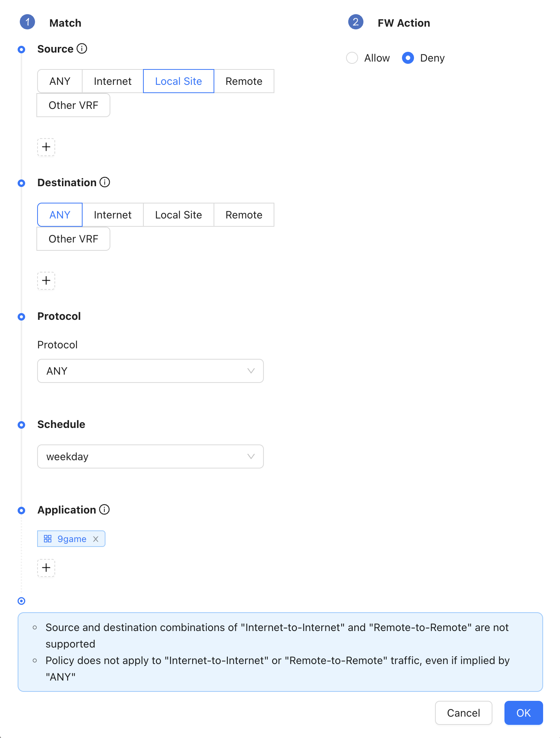Cancel the firewall rule dialog
560x738 pixels.
pos(464,713)
